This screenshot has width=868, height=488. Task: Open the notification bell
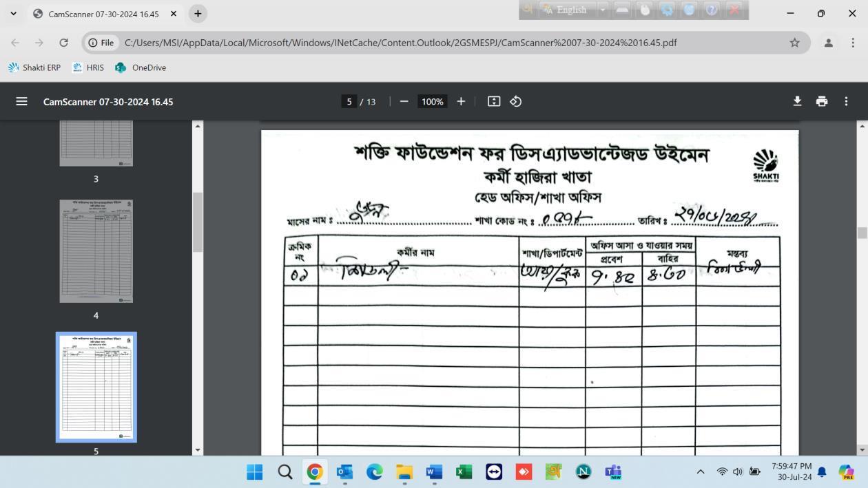(822, 472)
